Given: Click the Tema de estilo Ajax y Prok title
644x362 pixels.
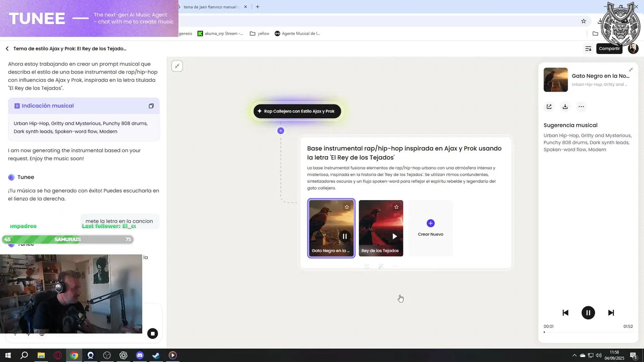Looking at the screenshot, I should click(70, 49).
